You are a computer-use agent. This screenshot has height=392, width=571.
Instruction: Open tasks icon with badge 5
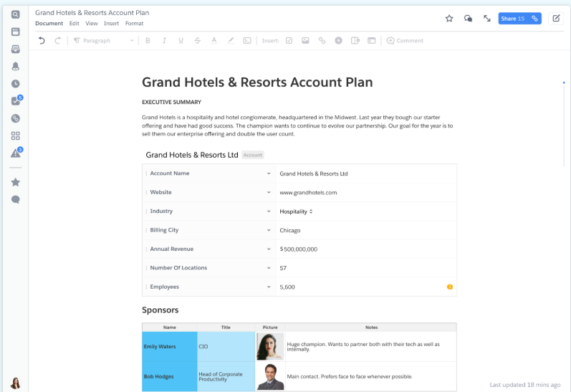click(16, 100)
